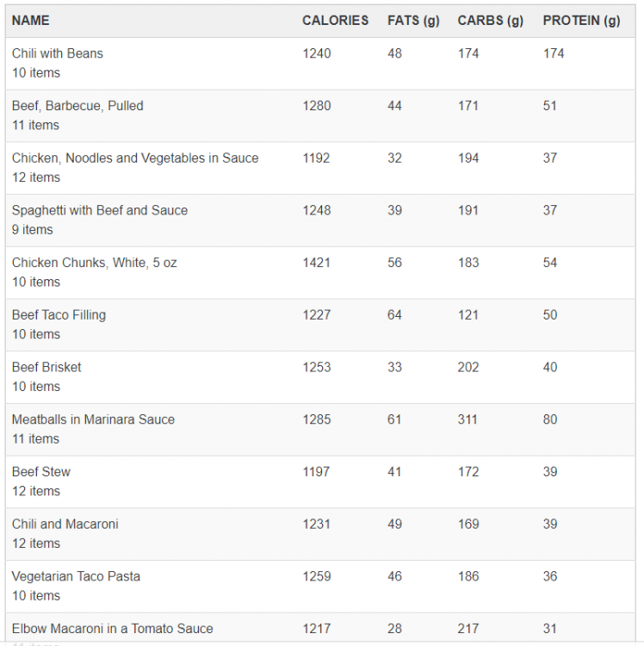Click the 311 carbs value for Meatballs

[468, 419]
